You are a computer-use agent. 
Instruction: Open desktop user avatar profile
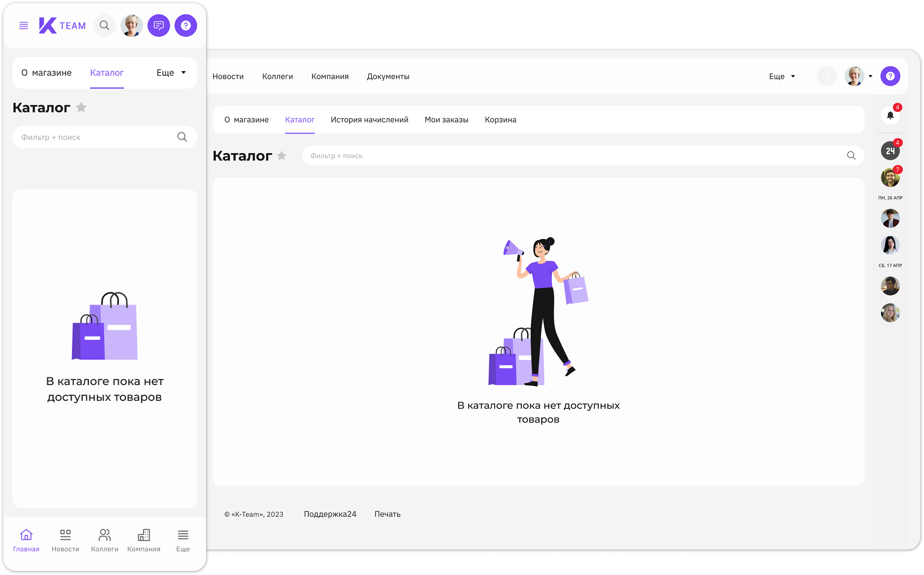tap(854, 76)
